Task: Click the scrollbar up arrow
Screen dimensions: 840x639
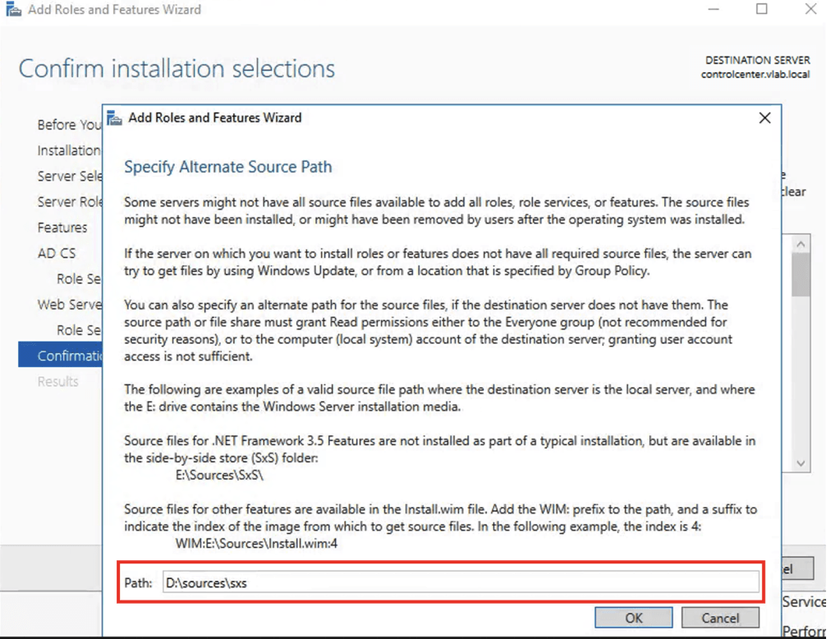Action: (801, 244)
